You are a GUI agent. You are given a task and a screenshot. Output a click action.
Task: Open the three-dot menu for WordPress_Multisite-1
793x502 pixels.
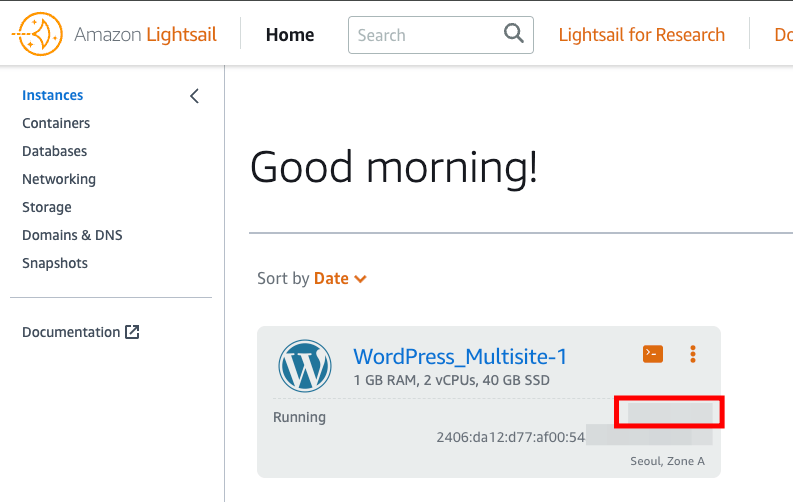pos(692,354)
